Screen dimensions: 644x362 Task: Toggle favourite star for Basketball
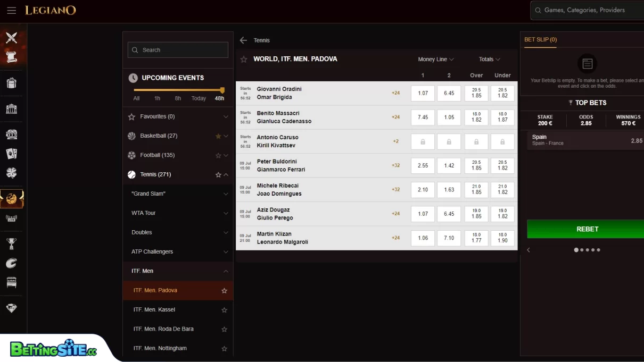tap(218, 136)
